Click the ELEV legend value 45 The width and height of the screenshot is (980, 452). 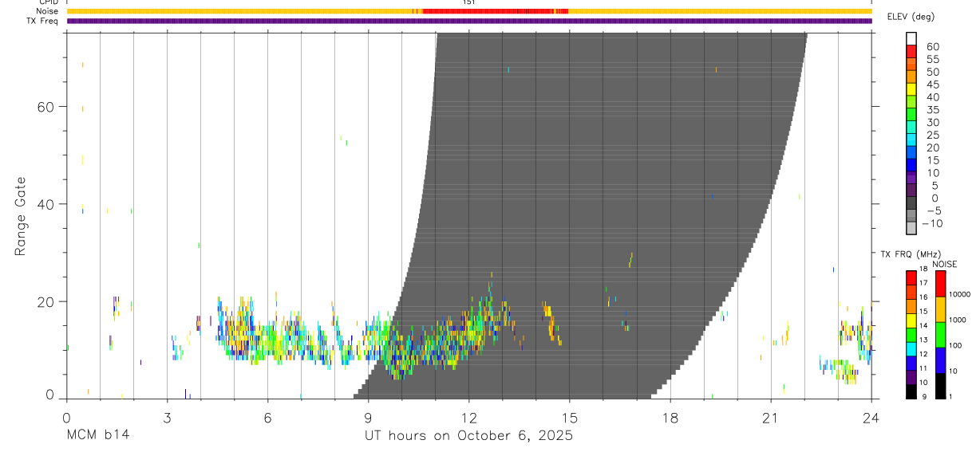coord(931,85)
